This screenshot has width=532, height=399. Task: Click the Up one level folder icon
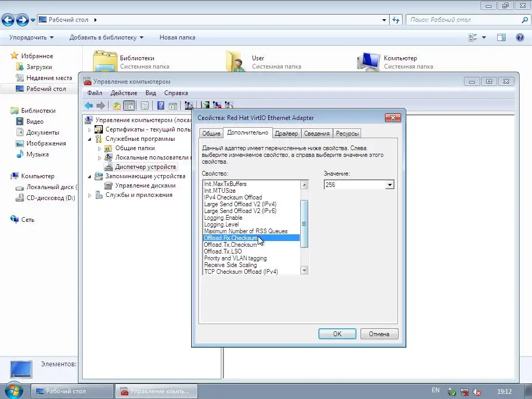tap(117, 105)
